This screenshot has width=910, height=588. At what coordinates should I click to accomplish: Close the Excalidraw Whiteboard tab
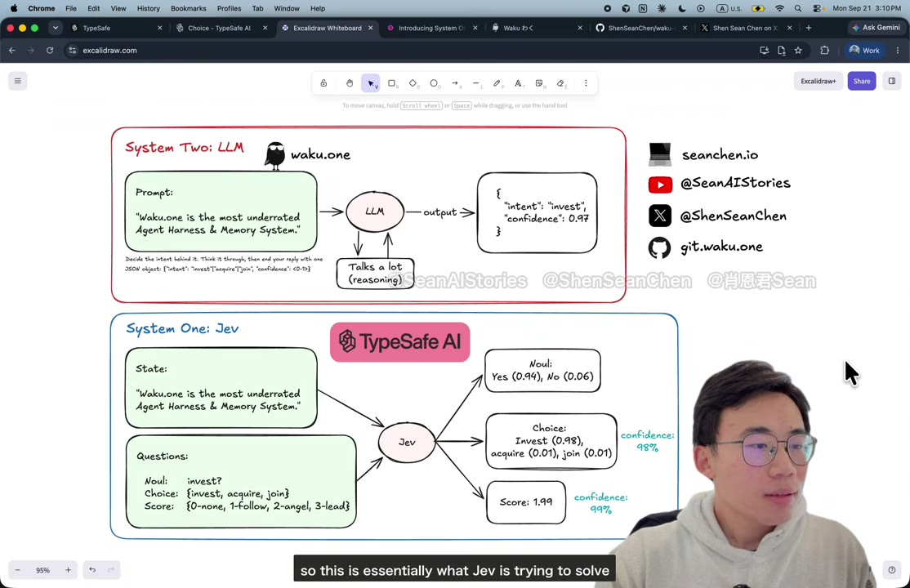click(x=370, y=28)
